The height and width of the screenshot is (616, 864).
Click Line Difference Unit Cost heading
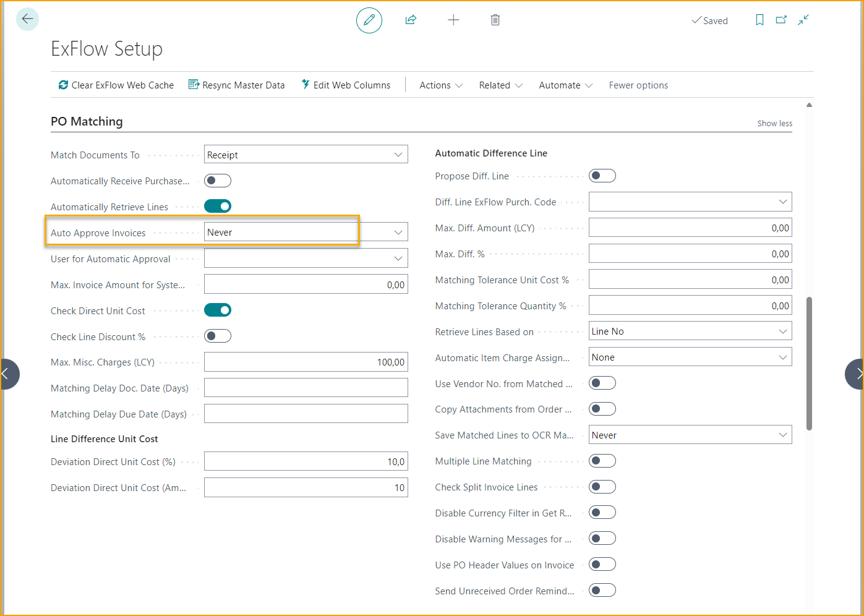[x=105, y=439]
